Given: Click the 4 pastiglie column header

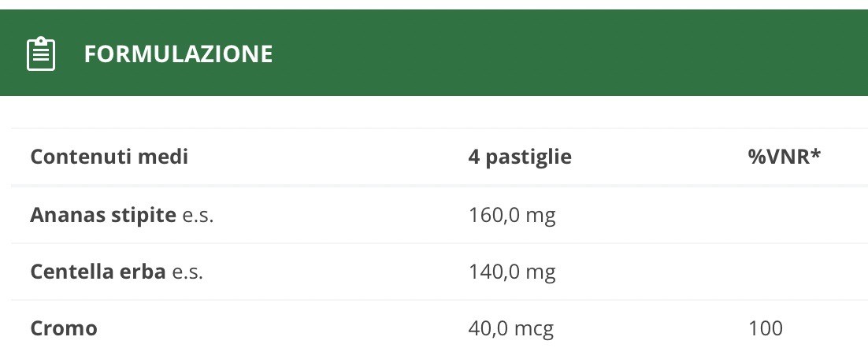Looking at the screenshot, I should point(520,157).
